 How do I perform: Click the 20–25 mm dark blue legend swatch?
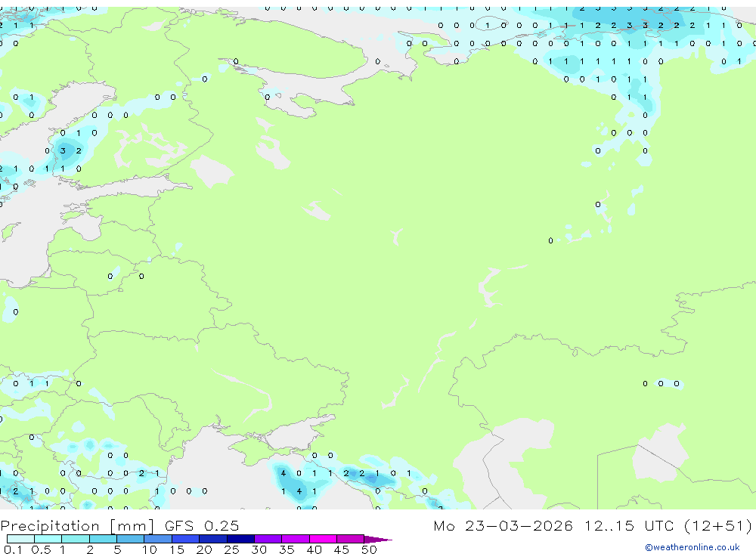click(x=213, y=539)
